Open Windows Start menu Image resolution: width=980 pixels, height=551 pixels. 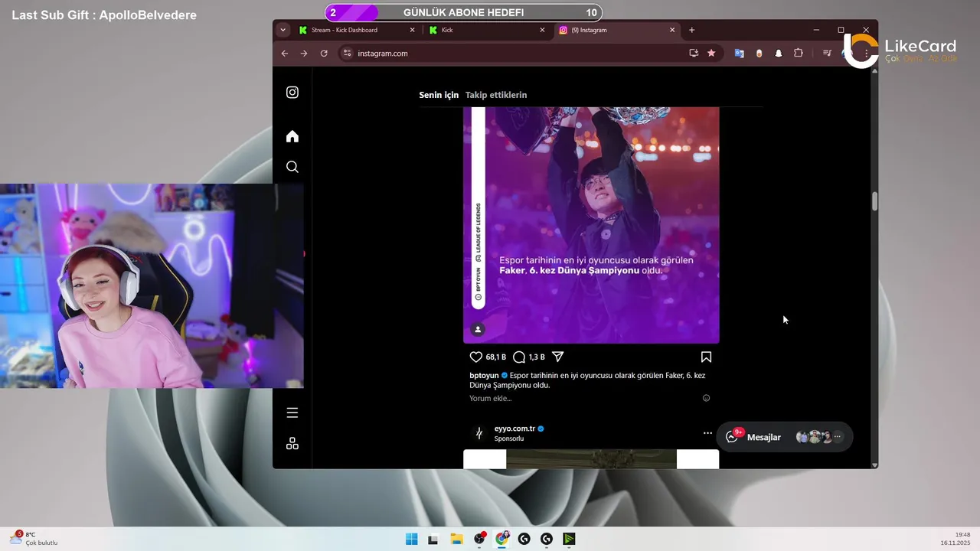(x=411, y=539)
